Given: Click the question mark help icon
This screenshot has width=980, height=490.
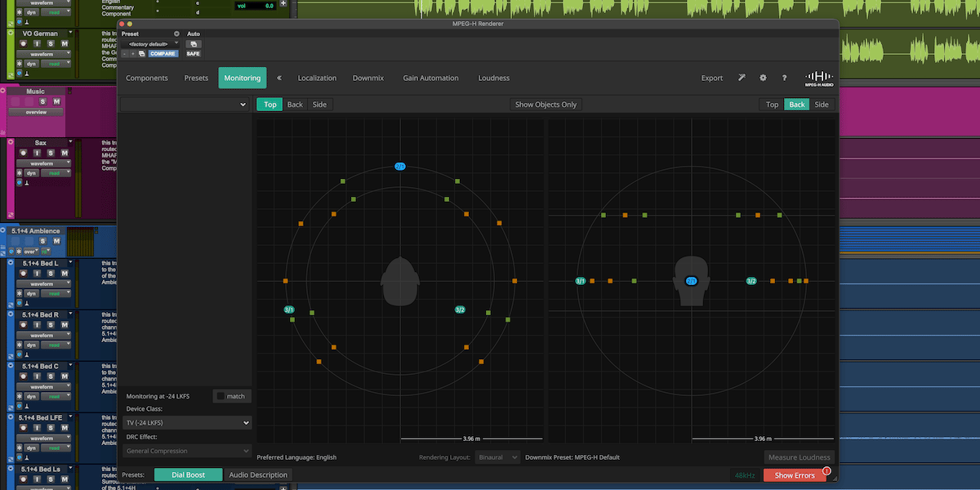Looking at the screenshot, I should pyautogui.click(x=784, y=78).
